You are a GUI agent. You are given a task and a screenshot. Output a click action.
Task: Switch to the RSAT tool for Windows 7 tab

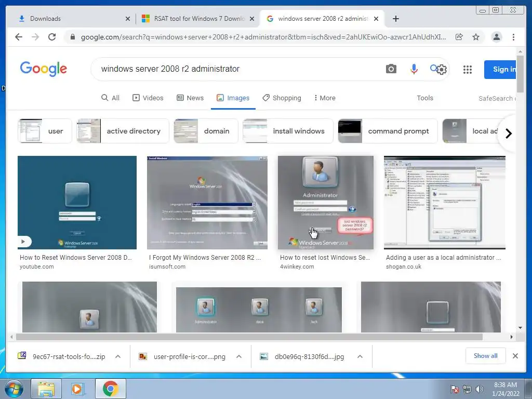198,19
